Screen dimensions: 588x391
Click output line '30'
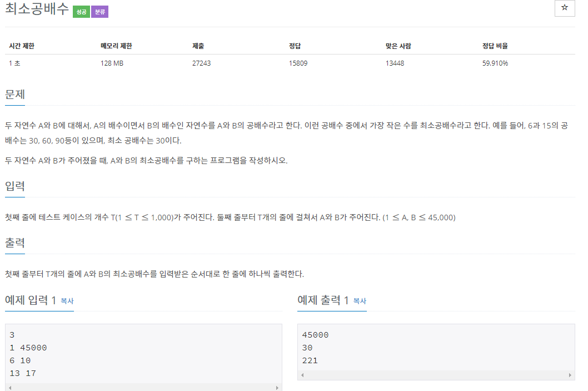click(307, 348)
